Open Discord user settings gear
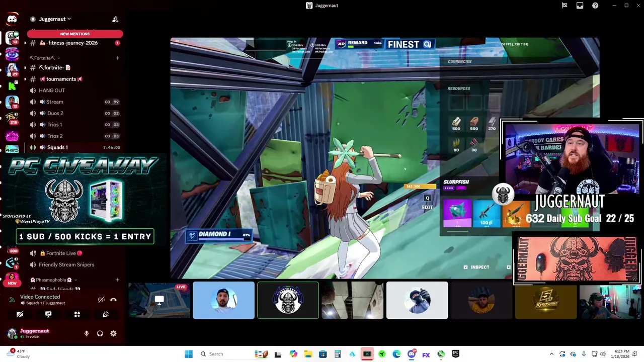 click(x=113, y=333)
